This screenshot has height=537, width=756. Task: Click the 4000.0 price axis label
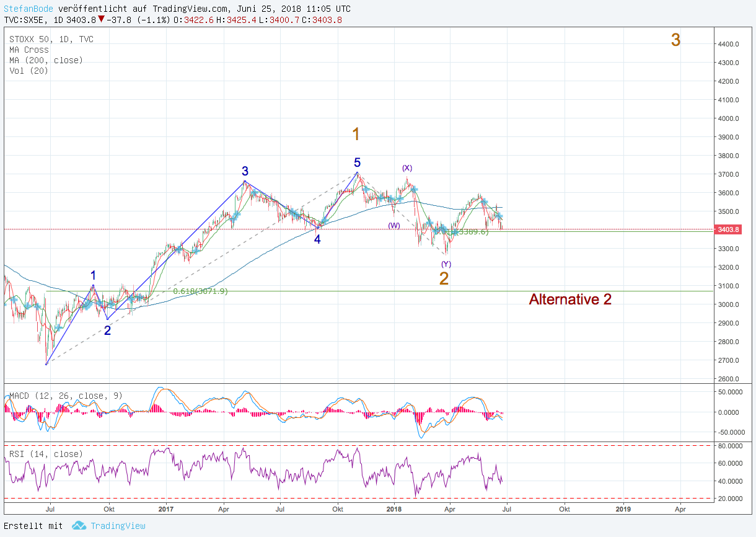pyautogui.click(x=728, y=118)
